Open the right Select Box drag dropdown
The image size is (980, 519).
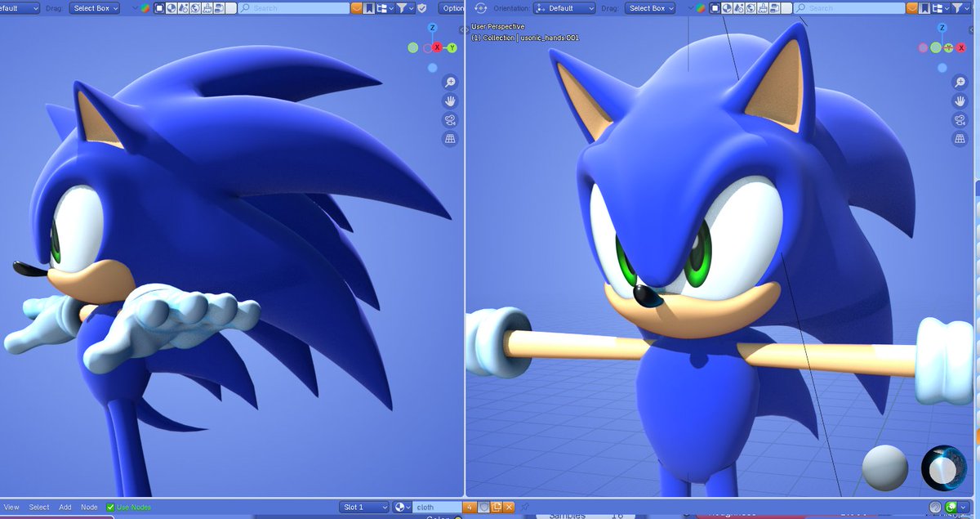click(650, 8)
